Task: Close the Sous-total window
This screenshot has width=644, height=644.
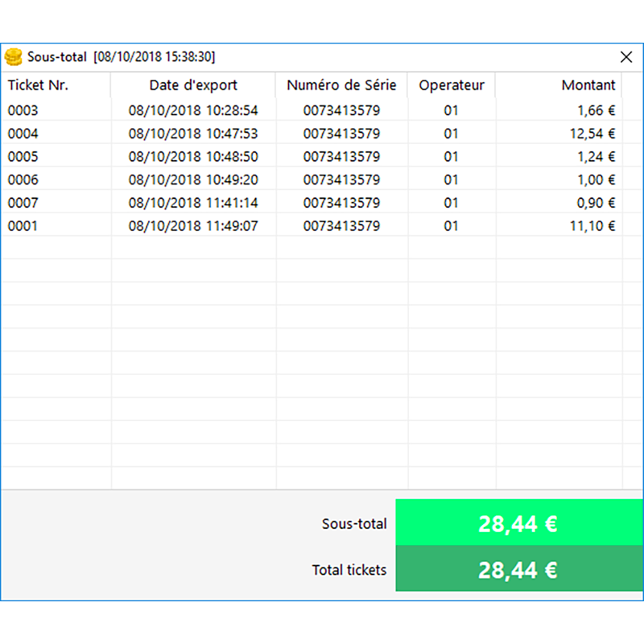Action: (x=625, y=56)
